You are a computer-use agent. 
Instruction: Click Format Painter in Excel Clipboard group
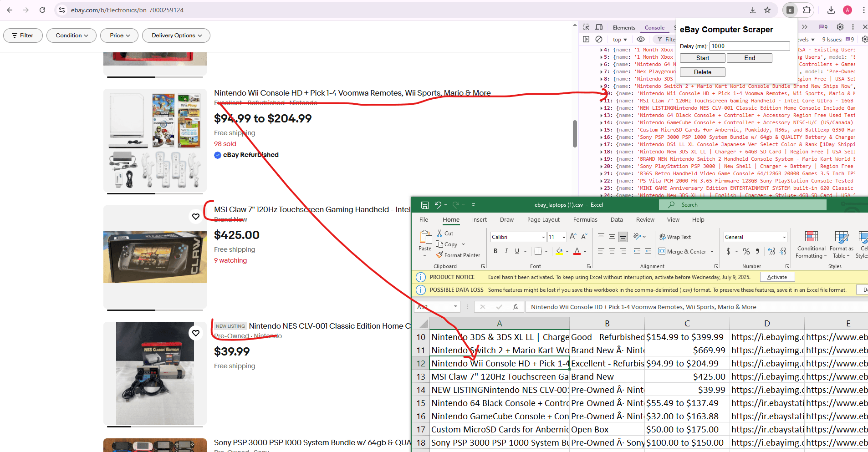(x=458, y=255)
